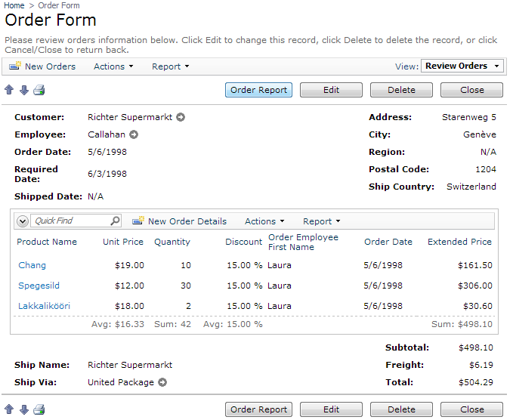Click the Home breadcrumb link
The image size is (513, 420).
pyautogui.click(x=14, y=5)
